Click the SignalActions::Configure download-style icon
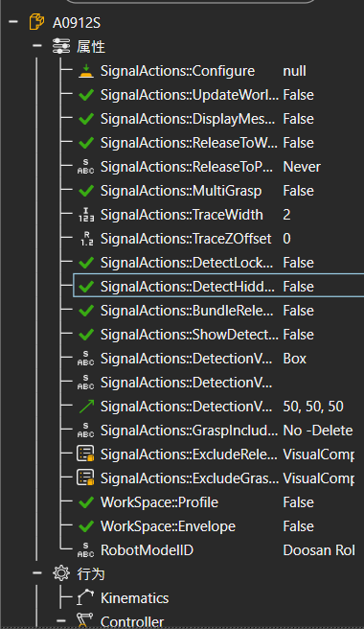Viewport: 364px width, 629px height. [x=86, y=71]
